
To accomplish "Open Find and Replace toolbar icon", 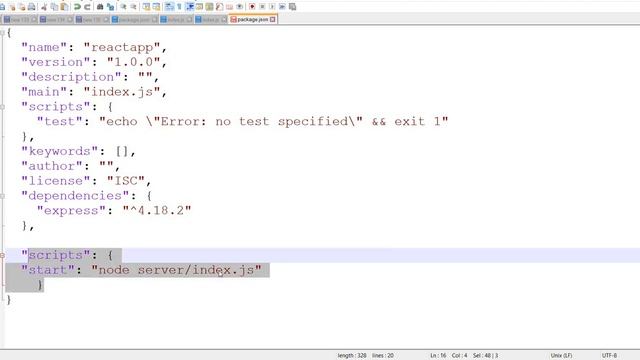I will coord(110,7).
